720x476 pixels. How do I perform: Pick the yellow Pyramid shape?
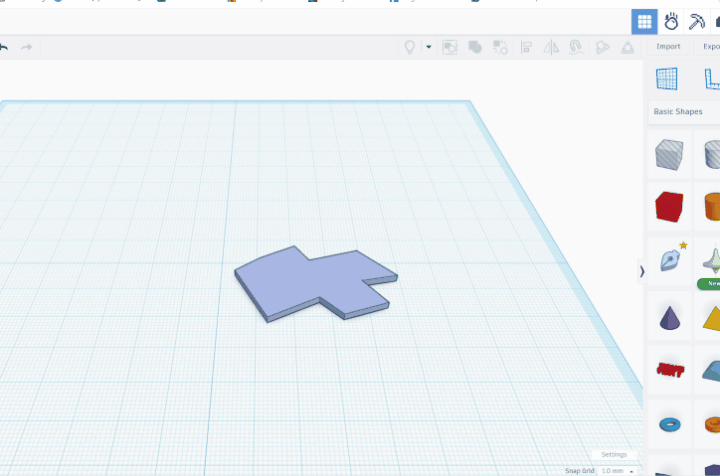pyautogui.click(x=712, y=318)
